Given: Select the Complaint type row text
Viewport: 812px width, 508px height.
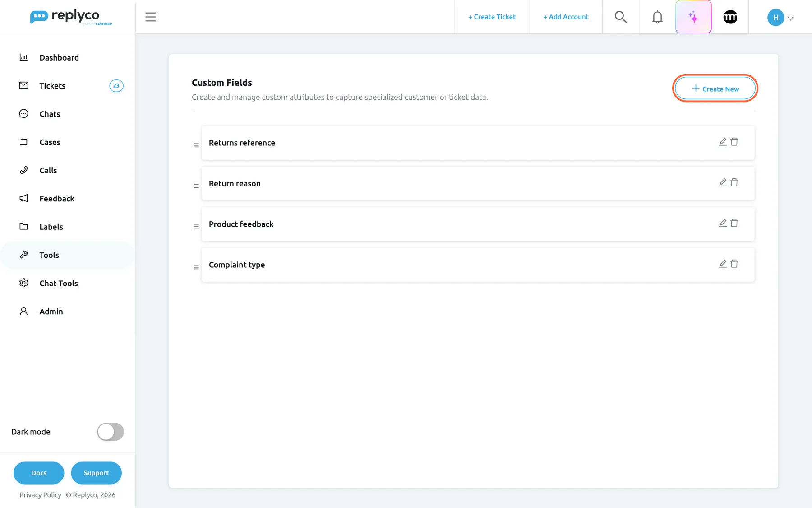Looking at the screenshot, I should click(x=237, y=265).
